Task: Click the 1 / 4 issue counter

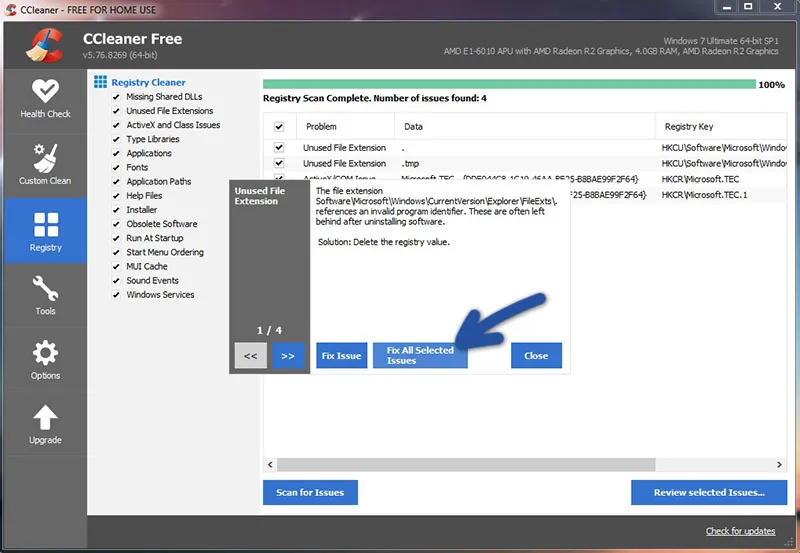Action: pyautogui.click(x=269, y=330)
